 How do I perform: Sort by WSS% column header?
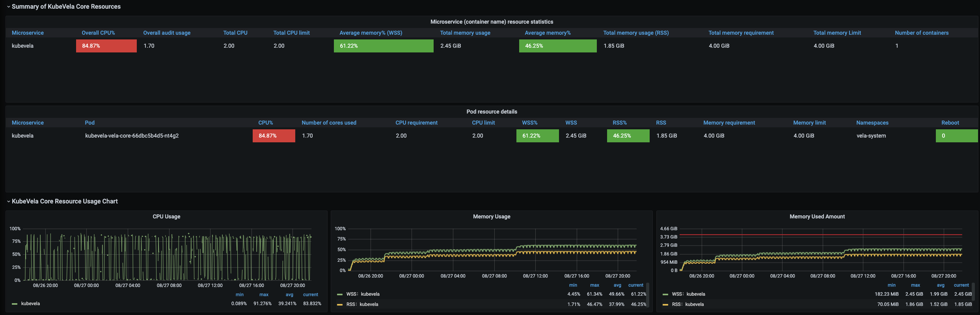point(530,123)
